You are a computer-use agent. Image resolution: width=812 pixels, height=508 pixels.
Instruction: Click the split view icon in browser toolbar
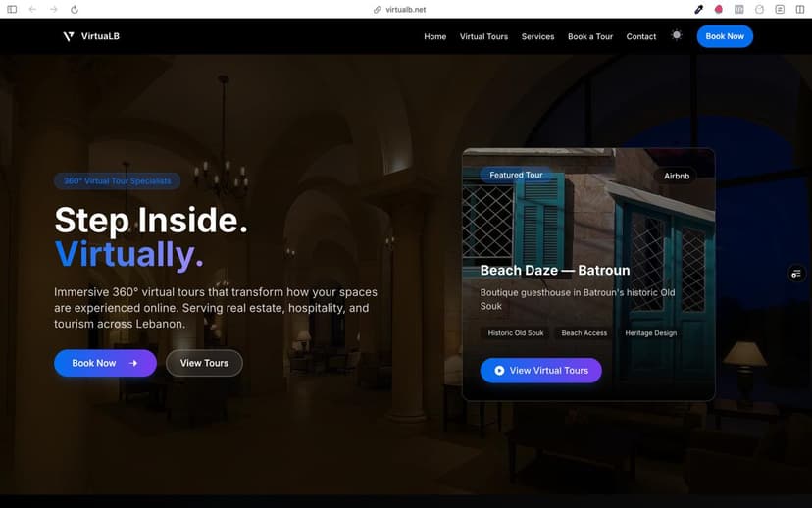[x=799, y=9]
